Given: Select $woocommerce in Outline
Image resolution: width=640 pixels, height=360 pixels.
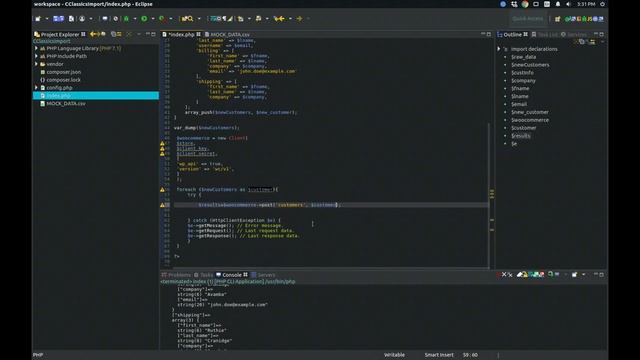Looking at the screenshot, I should coord(530,120).
